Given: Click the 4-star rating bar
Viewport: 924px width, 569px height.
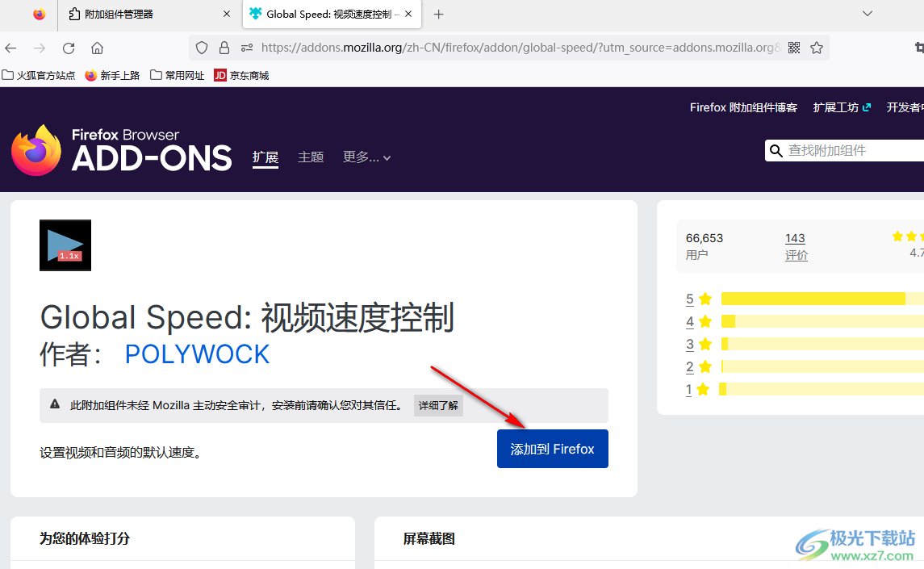Looking at the screenshot, I should tap(822, 320).
